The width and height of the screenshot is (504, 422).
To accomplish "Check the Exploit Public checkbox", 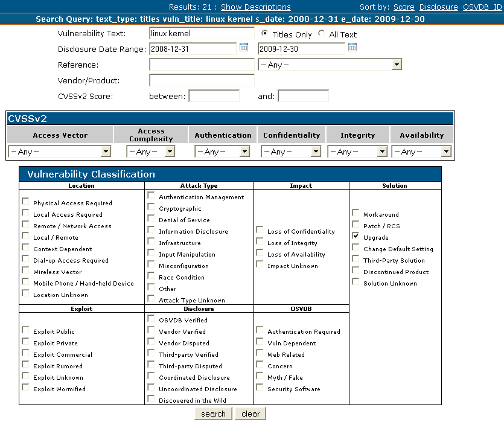I will [x=25, y=330].
